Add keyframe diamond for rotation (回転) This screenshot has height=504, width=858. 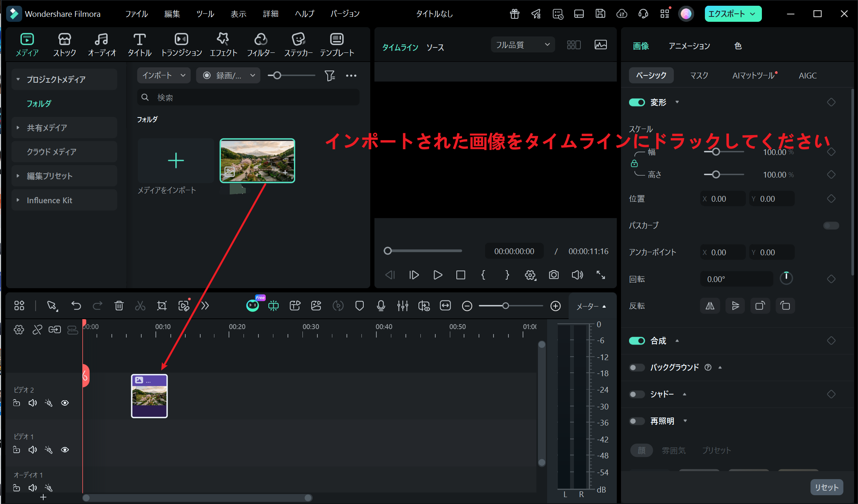[x=831, y=279]
